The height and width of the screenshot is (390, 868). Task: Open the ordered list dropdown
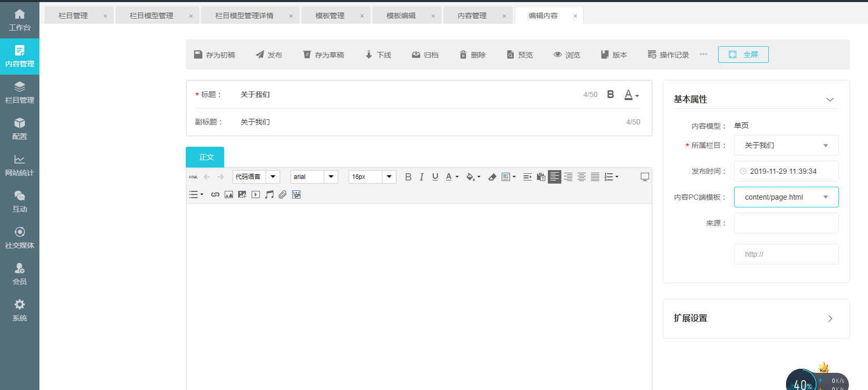(612, 177)
